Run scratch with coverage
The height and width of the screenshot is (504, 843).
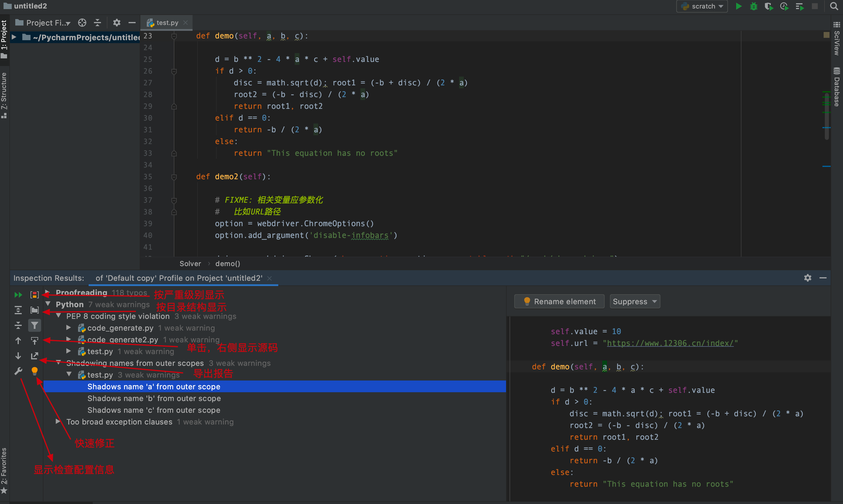pyautogui.click(x=768, y=6)
